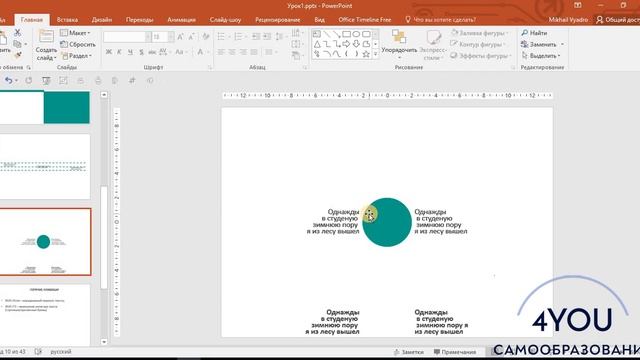The height and width of the screenshot is (360, 640).
Task: Open the font color A button
Action: point(200,52)
